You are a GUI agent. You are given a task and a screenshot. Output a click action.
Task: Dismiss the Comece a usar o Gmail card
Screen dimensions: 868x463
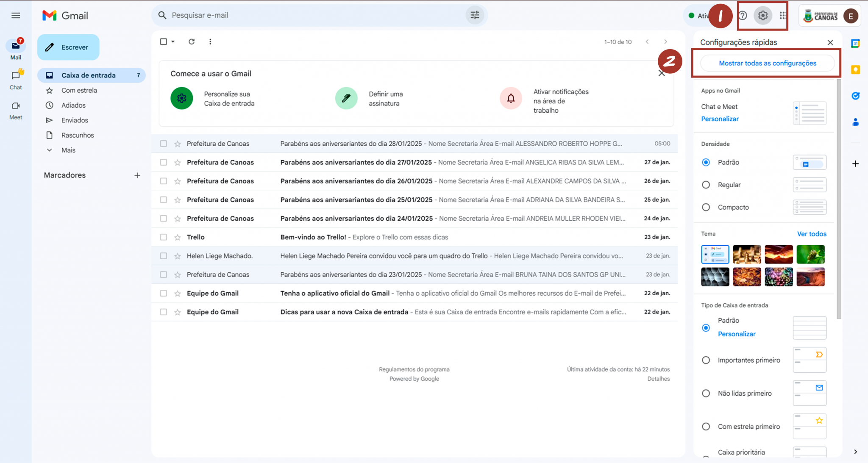coord(662,74)
